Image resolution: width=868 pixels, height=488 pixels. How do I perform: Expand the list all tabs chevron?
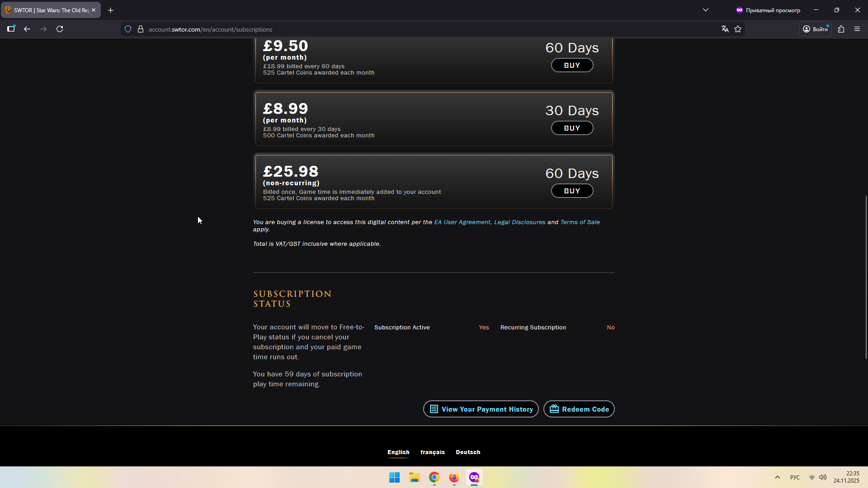705,10
